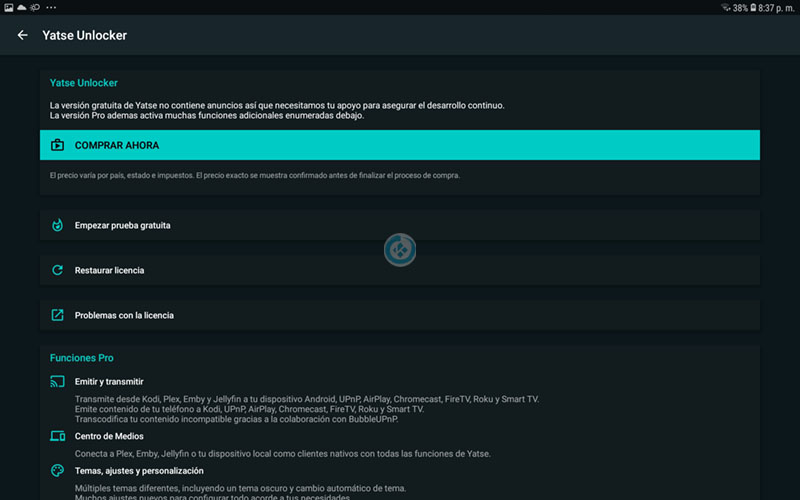Select the Centro de Medios heading
Screen dimensions: 800x500
(109, 436)
